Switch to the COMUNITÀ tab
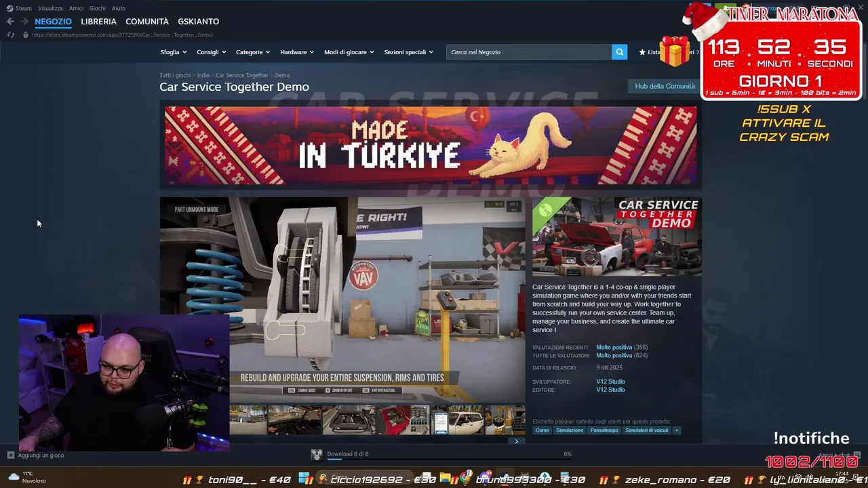Image resolution: width=868 pixels, height=488 pixels. (x=147, y=22)
